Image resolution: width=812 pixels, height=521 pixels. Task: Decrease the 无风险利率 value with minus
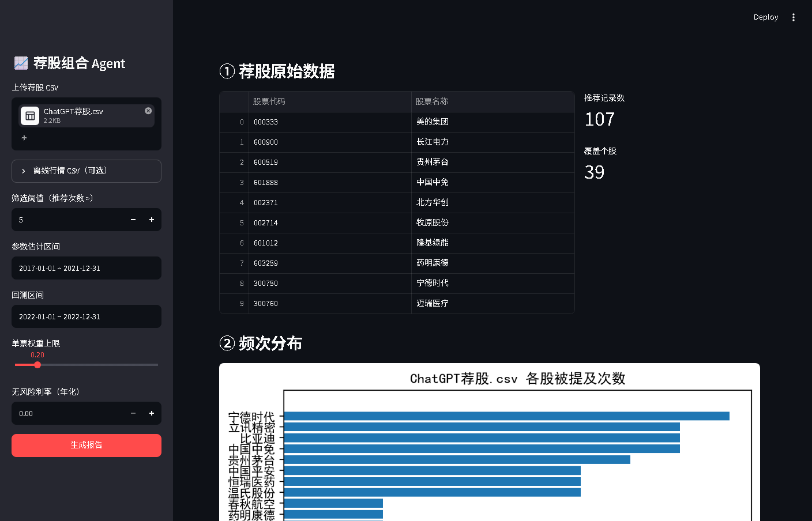(x=133, y=413)
